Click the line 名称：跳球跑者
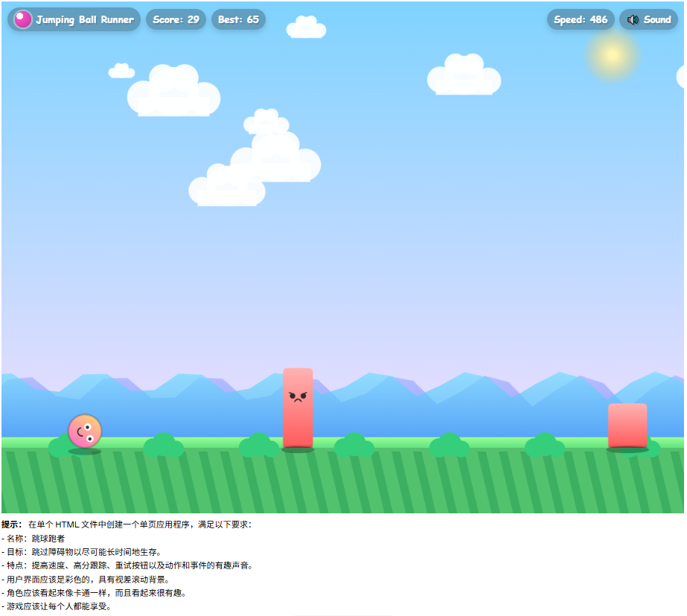 click(33, 539)
